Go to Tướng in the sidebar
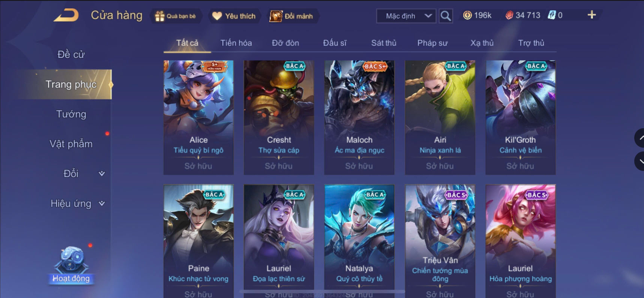 pos(71,114)
